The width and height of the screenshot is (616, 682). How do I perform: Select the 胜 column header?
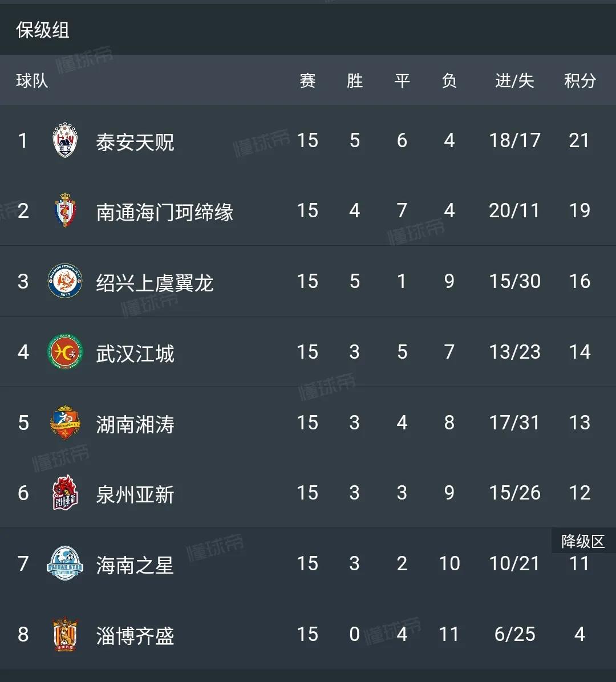355,80
